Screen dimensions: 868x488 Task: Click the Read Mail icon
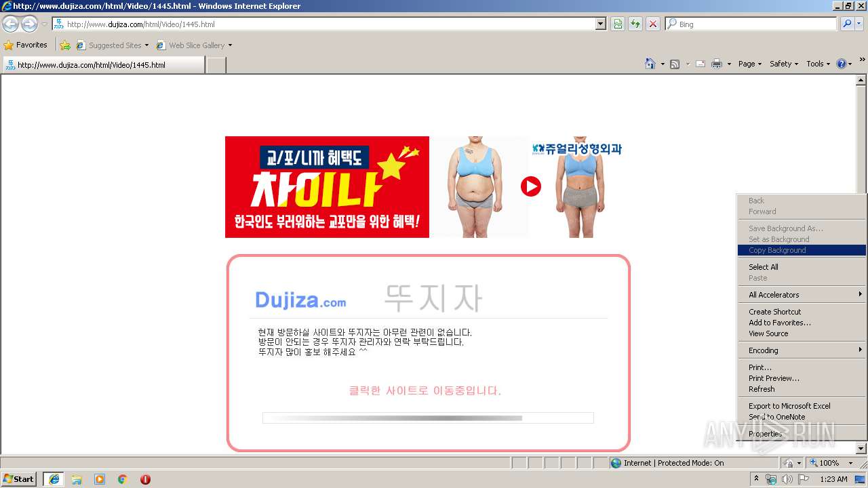701,64
